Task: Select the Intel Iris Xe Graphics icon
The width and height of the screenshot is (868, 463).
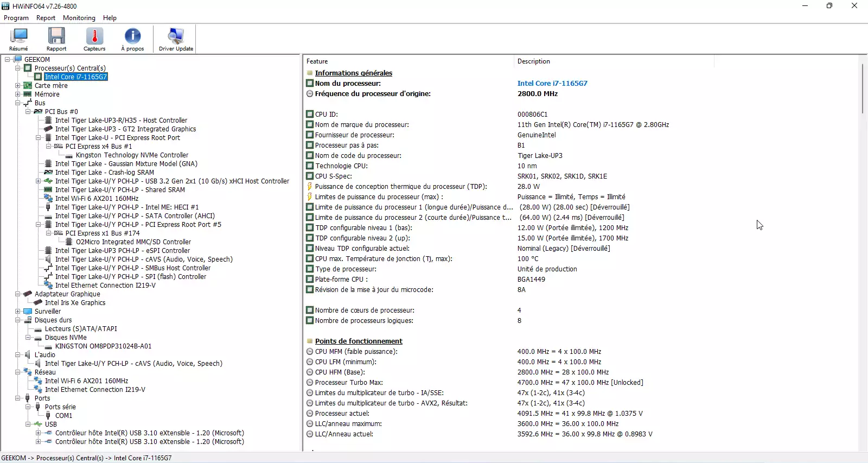Action: 38,303
